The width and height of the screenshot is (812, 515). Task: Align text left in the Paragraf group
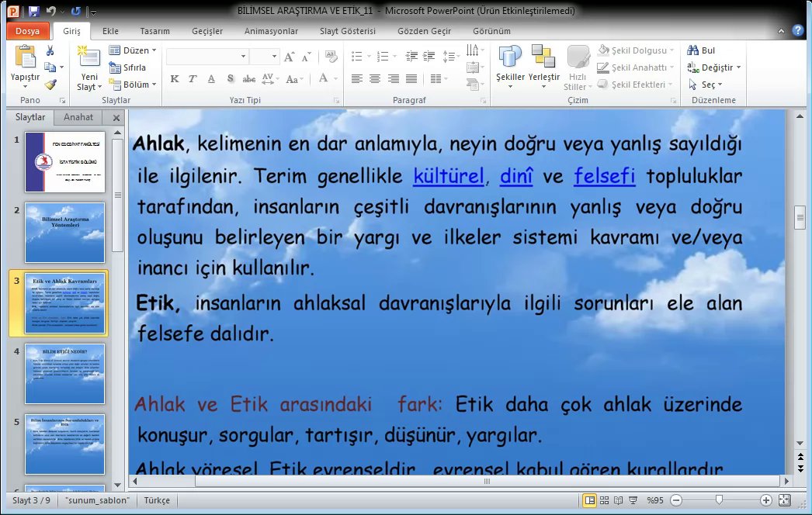(357, 78)
